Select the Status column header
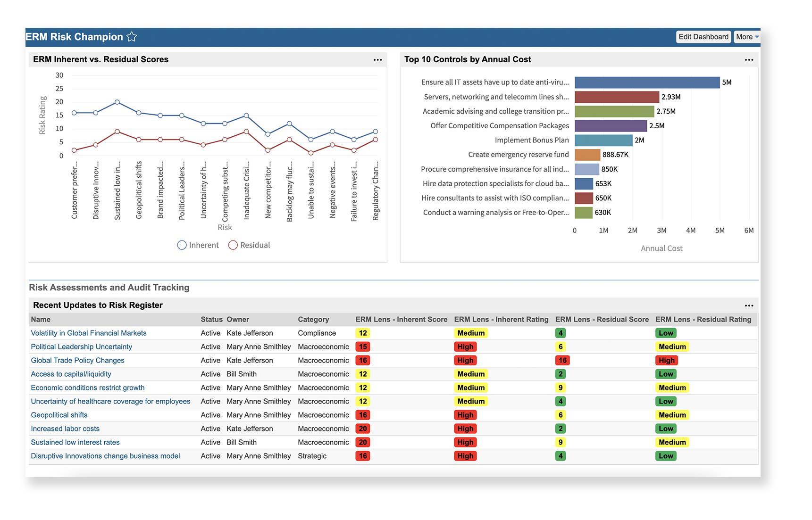 pos(211,319)
